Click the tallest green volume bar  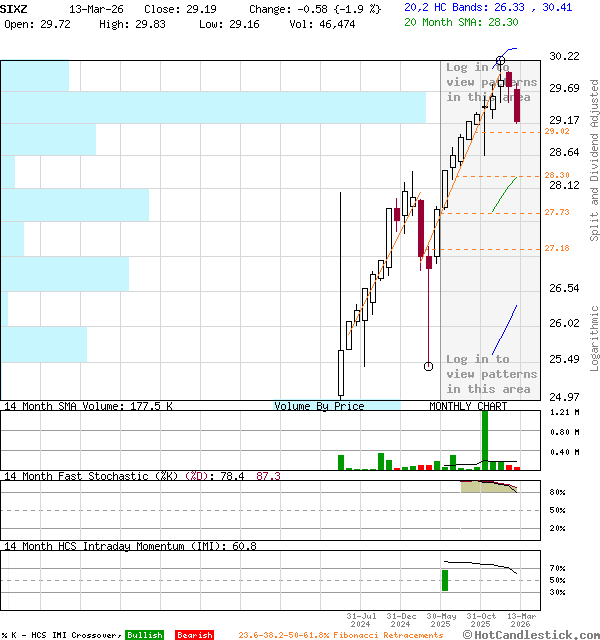(x=485, y=439)
